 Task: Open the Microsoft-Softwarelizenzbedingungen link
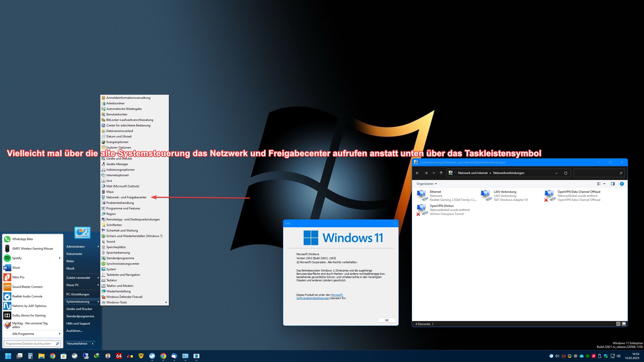[x=320, y=297]
